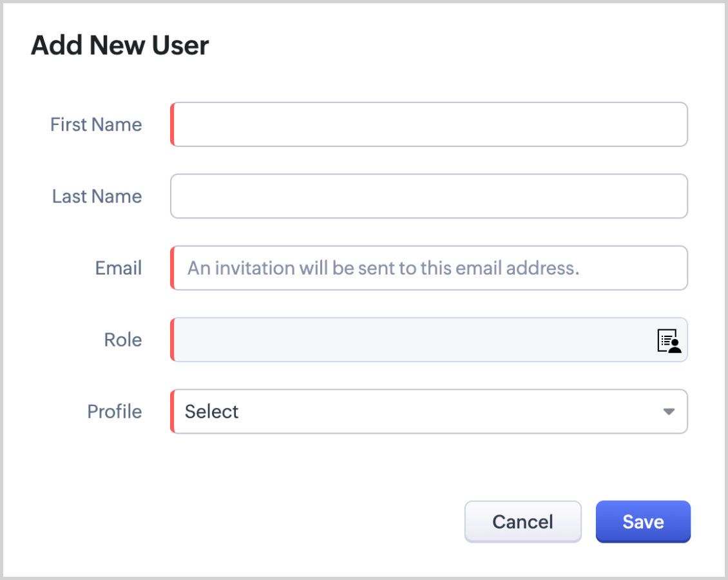
Task: Click the First Name text field
Action: click(x=429, y=124)
